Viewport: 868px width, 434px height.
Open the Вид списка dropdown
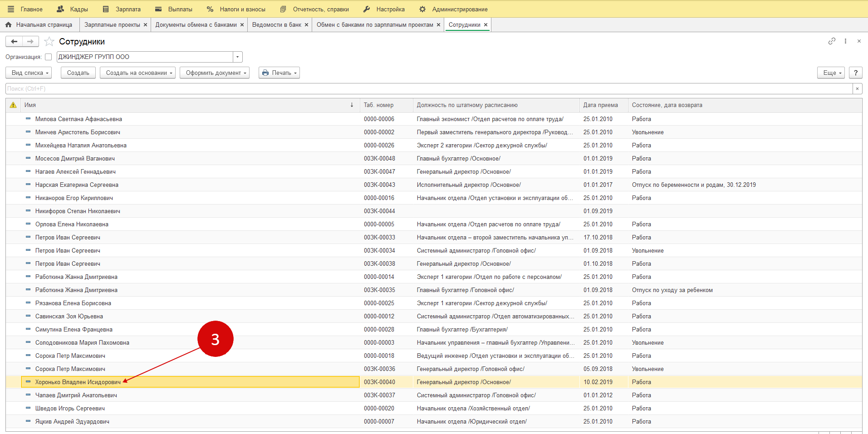29,73
